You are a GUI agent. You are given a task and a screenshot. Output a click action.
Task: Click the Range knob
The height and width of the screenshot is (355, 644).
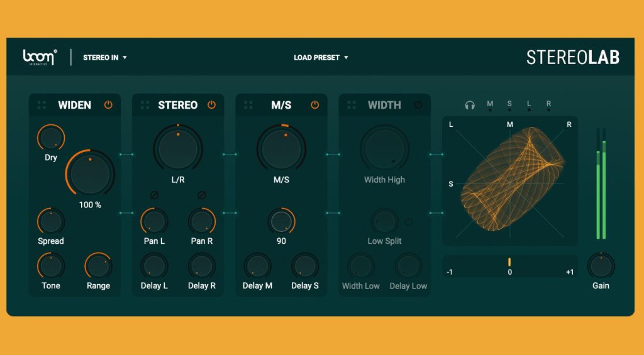pos(98,266)
